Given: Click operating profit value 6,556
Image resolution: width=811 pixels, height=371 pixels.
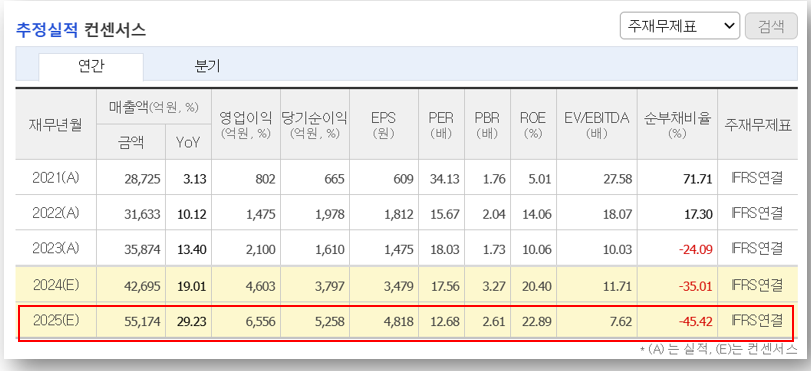Looking at the screenshot, I should pyautogui.click(x=262, y=322).
